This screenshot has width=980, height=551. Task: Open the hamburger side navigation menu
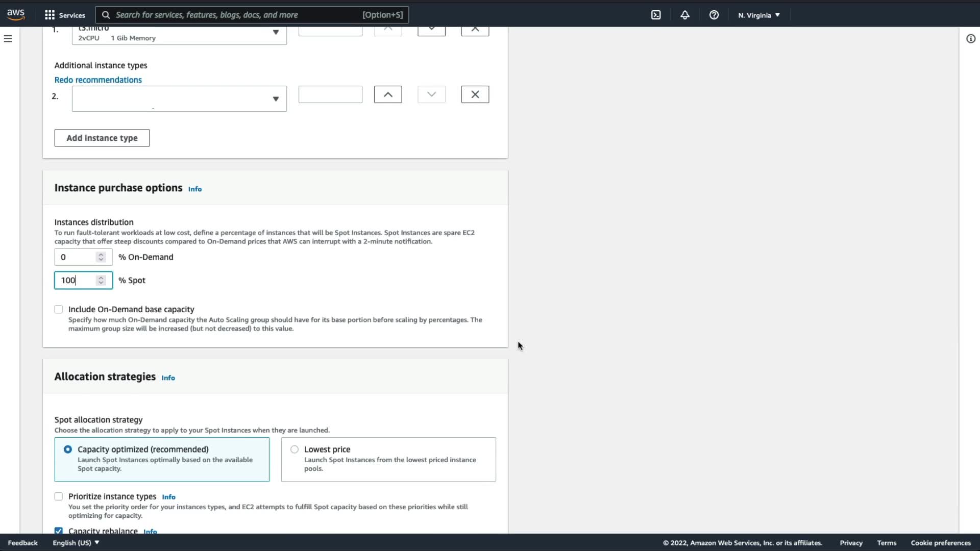click(x=8, y=39)
